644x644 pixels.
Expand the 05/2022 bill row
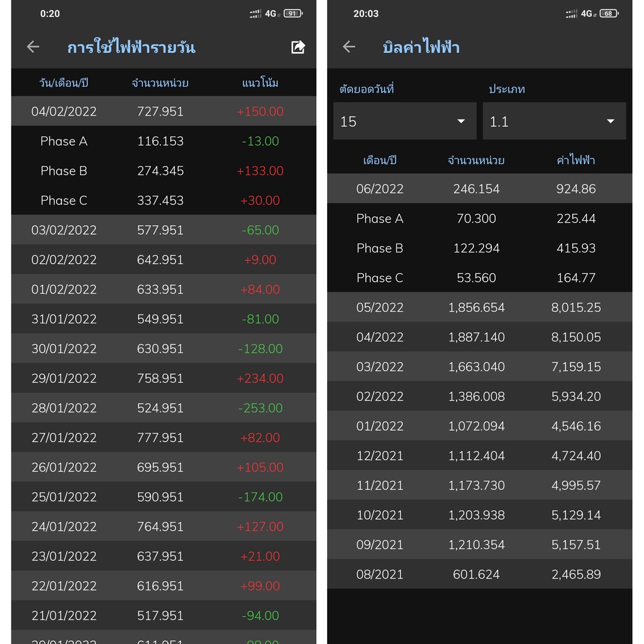tap(479, 308)
